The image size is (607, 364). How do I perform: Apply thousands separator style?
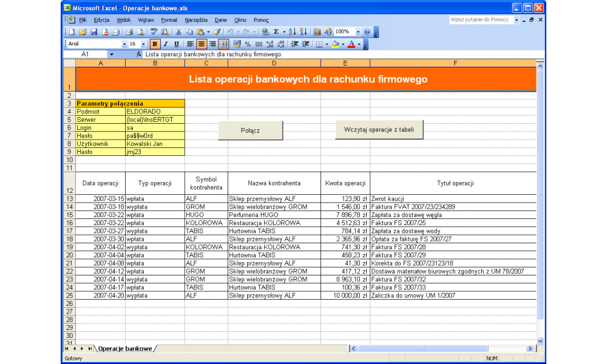(x=259, y=44)
